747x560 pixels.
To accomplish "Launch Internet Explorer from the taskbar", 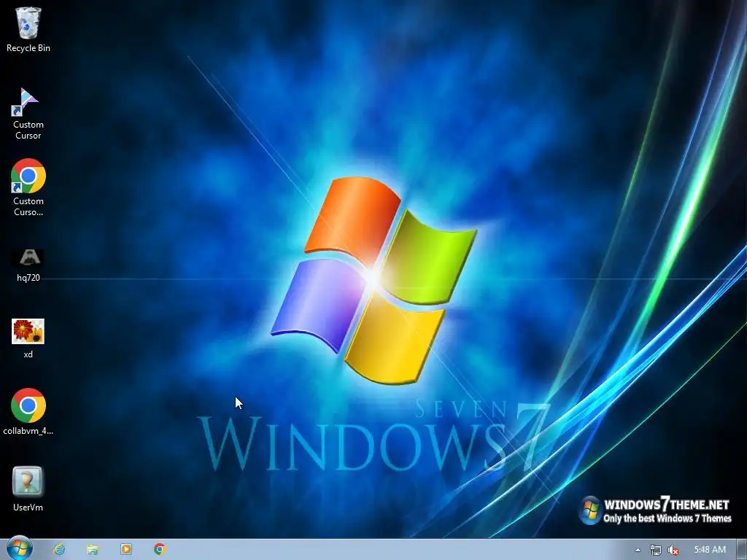I will 60,550.
